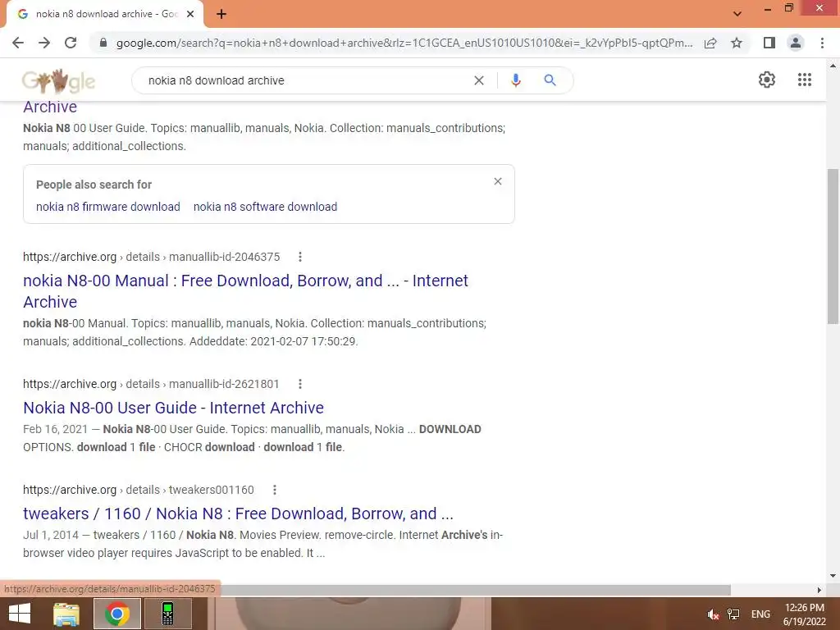
Task: Open tweakers / 1160 / Nokia N8 result
Action: (x=239, y=514)
